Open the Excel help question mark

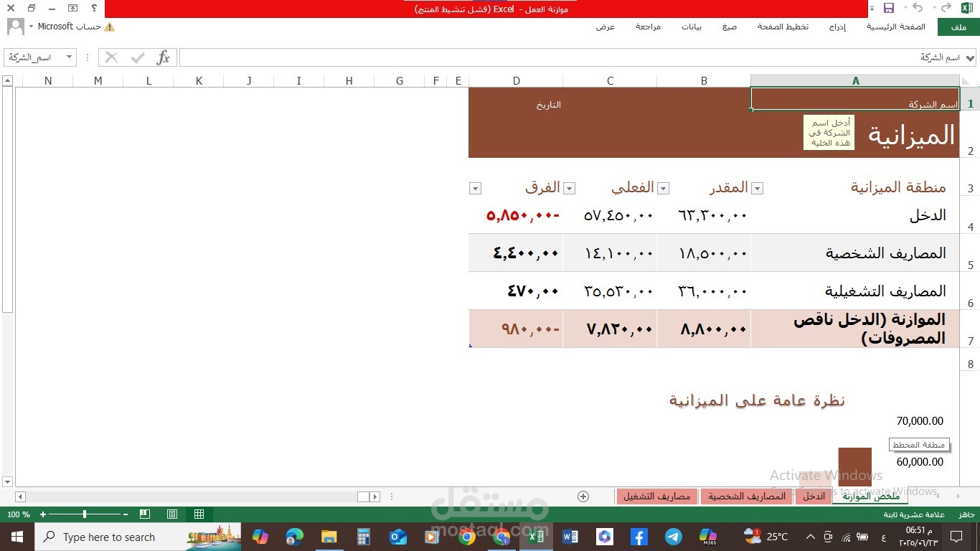tap(95, 8)
